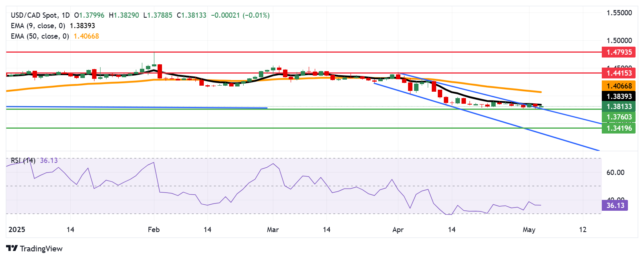Click the daily change −0.00021 (−0.01%)
Screen dimensions: 644x259
240,15
